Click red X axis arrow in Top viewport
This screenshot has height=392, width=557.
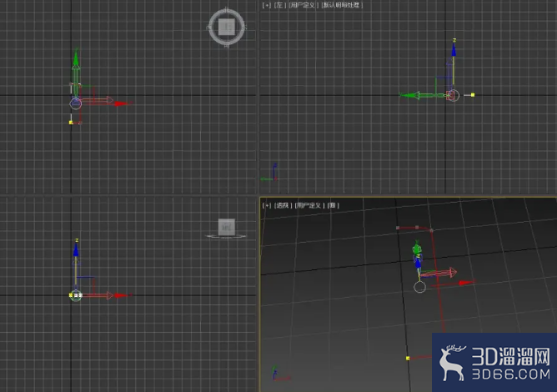tap(122, 103)
